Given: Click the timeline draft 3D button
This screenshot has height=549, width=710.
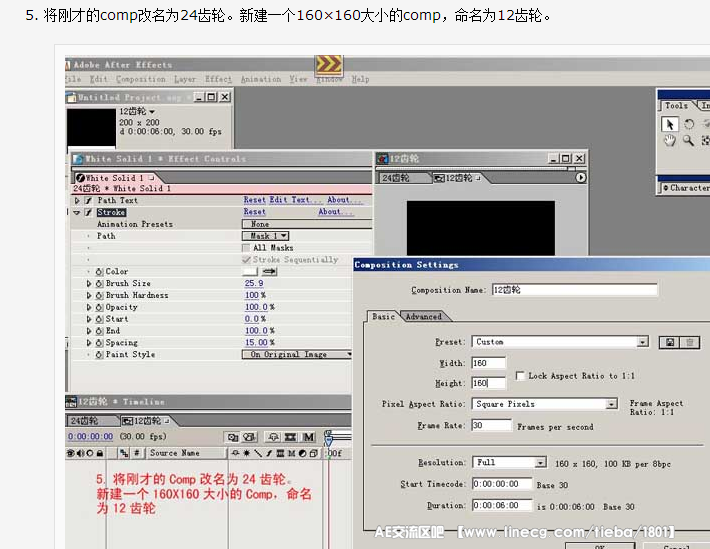Looking at the screenshot, I should 249,437.
